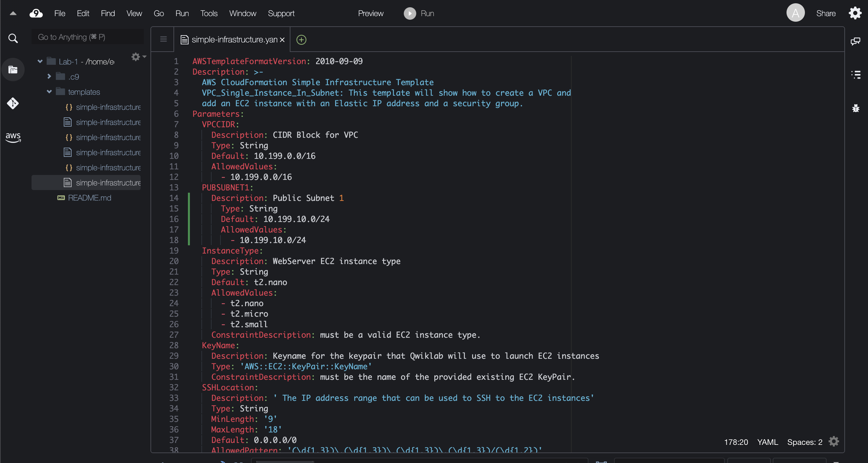The image size is (868, 463).
Task: Open the File menu
Action: [60, 13]
